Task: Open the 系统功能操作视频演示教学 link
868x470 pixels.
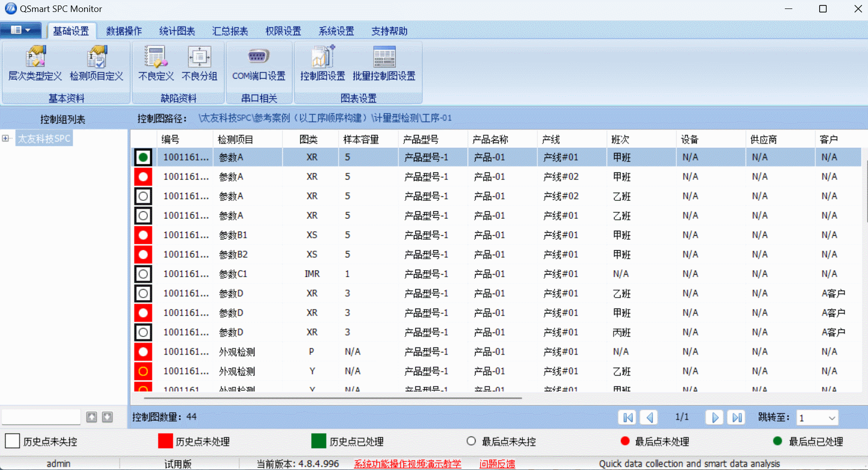Action: 408,463
